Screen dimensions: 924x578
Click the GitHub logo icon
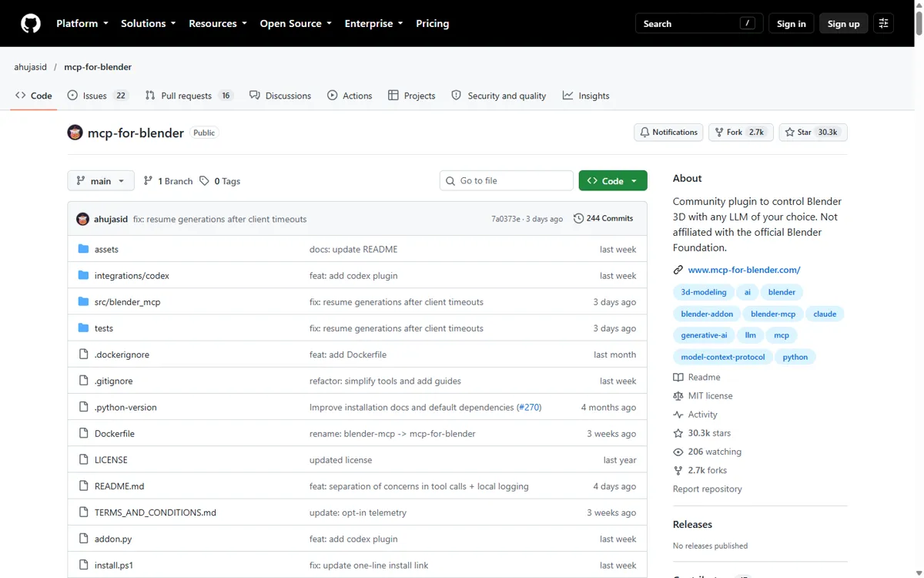point(30,24)
